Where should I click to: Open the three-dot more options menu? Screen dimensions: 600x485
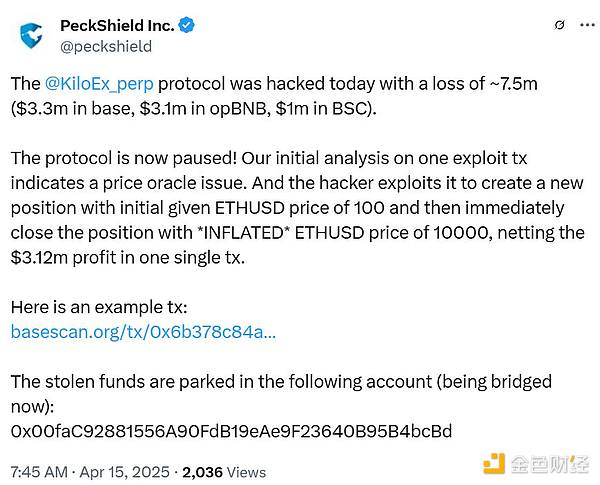[x=572, y=25]
